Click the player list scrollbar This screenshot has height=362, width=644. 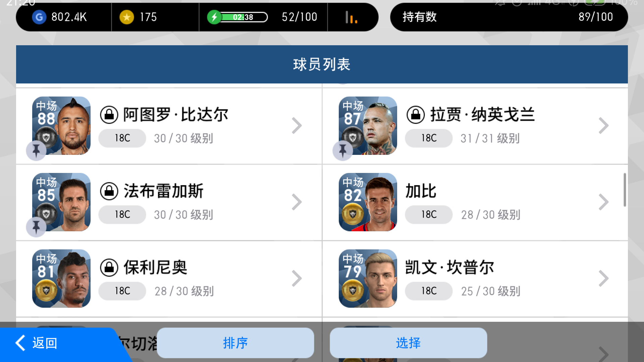625,190
